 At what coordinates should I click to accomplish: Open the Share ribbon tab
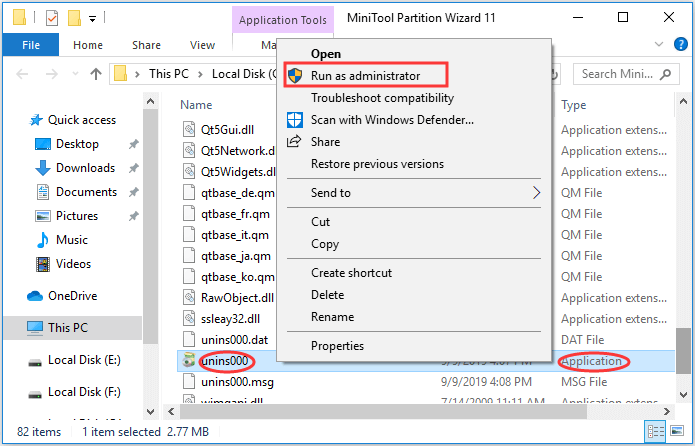click(146, 45)
